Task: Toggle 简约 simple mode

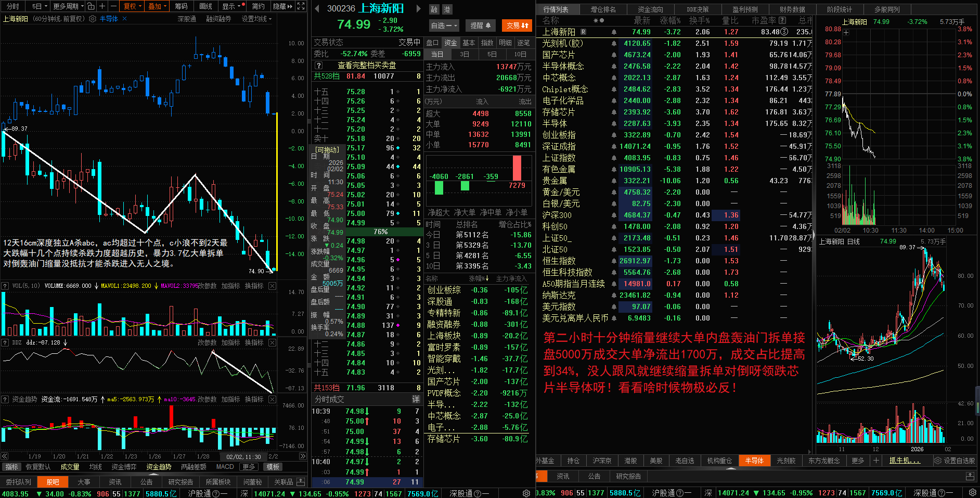Action: click(x=259, y=6)
